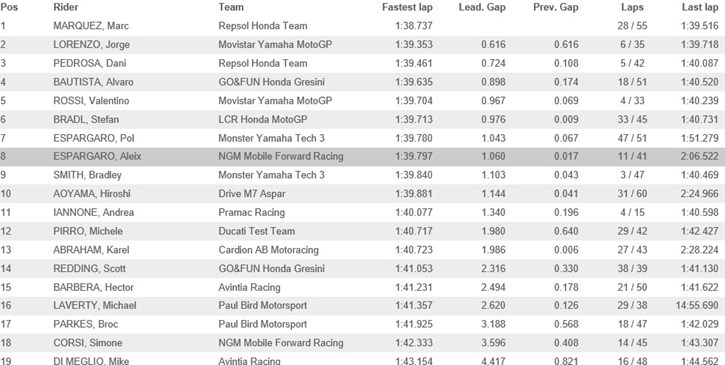This screenshot has width=725, height=365.
Task: Select rider ROSSI, Valentino
Action: 91,101
